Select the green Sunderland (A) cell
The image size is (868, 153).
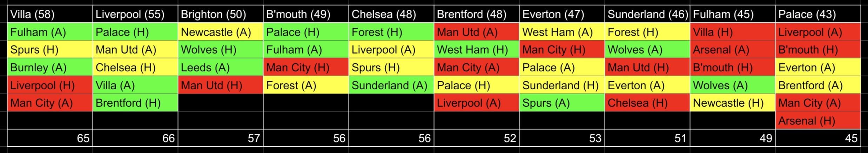[391, 85]
